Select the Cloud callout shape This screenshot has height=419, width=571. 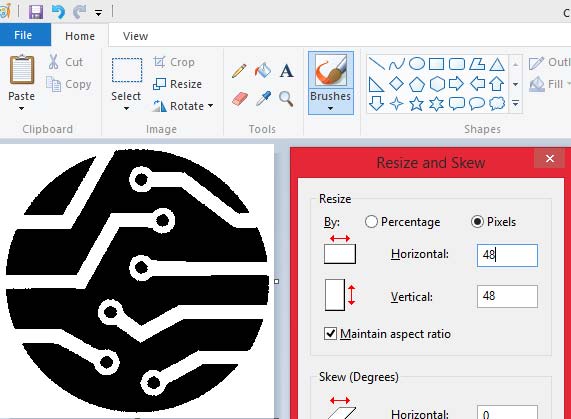pyautogui.click(x=497, y=104)
